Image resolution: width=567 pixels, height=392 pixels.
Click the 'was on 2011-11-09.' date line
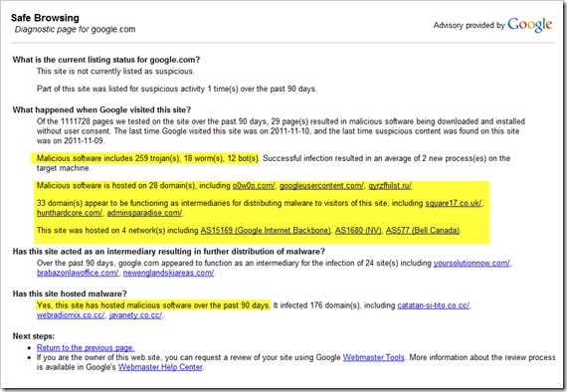71,140
